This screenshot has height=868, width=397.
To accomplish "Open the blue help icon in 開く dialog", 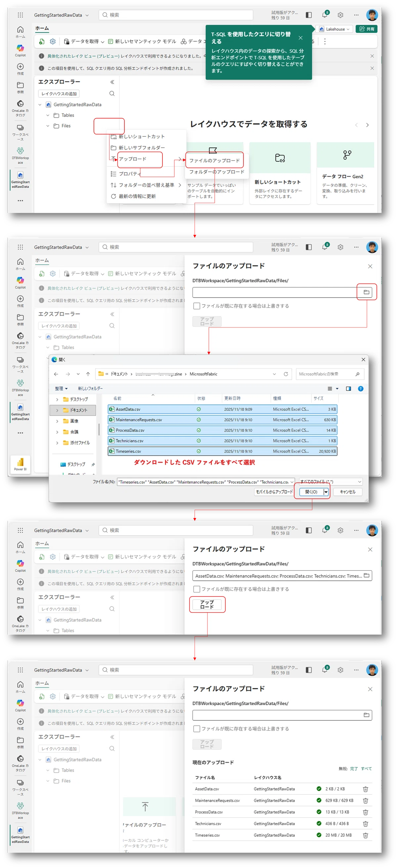I will 361,388.
